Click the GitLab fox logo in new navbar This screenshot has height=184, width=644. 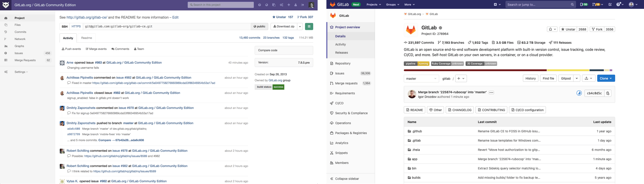click(333, 4)
